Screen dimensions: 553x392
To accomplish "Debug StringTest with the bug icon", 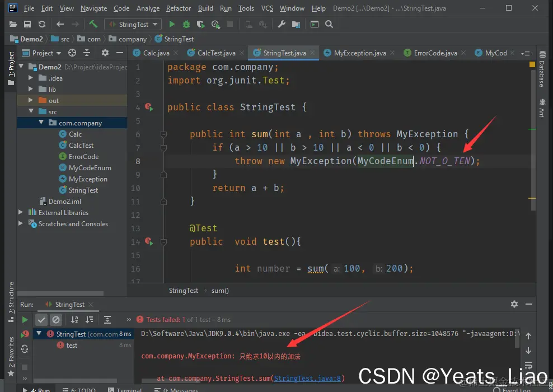I will click(x=186, y=24).
